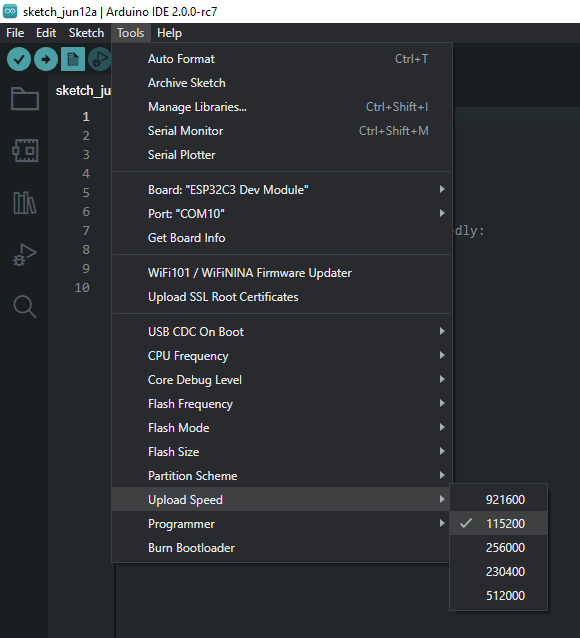580x638 pixels.
Task: Launch Serial Plotter menu entry
Action: 282,155
